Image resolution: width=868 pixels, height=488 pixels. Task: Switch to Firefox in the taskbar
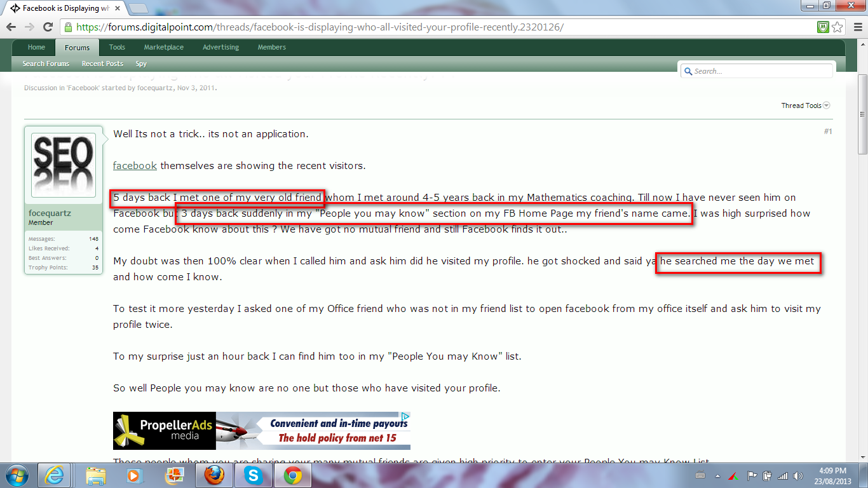[x=214, y=475]
